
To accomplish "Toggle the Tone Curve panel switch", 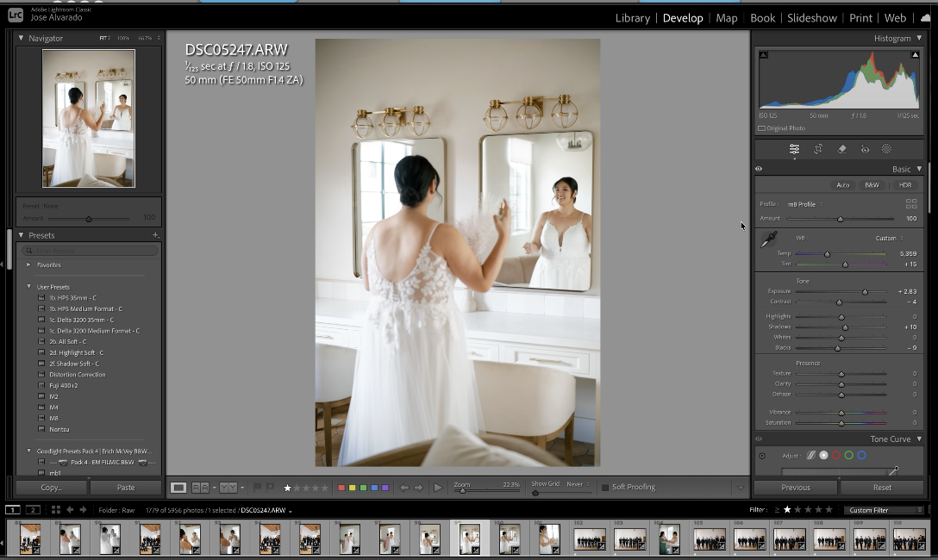I will click(x=759, y=439).
